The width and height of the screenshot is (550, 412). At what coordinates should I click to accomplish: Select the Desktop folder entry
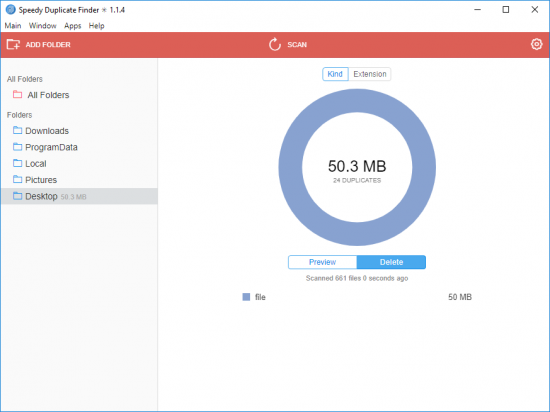pyautogui.click(x=79, y=196)
